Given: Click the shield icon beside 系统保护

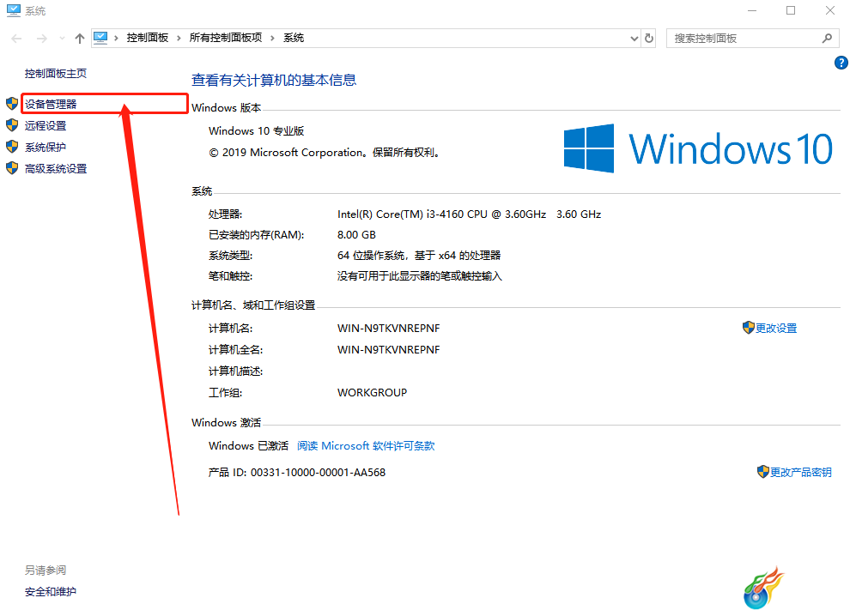Looking at the screenshot, I should [x=12, y=147].
